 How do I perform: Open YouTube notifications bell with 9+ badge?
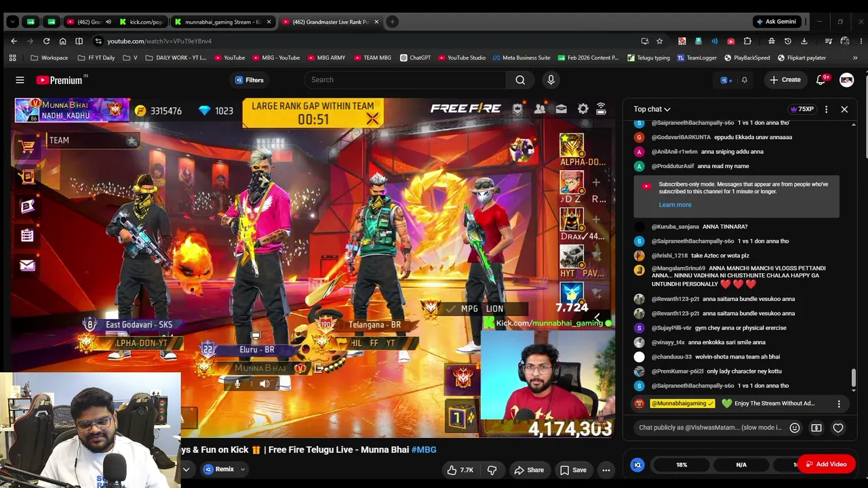coord(821,80)
